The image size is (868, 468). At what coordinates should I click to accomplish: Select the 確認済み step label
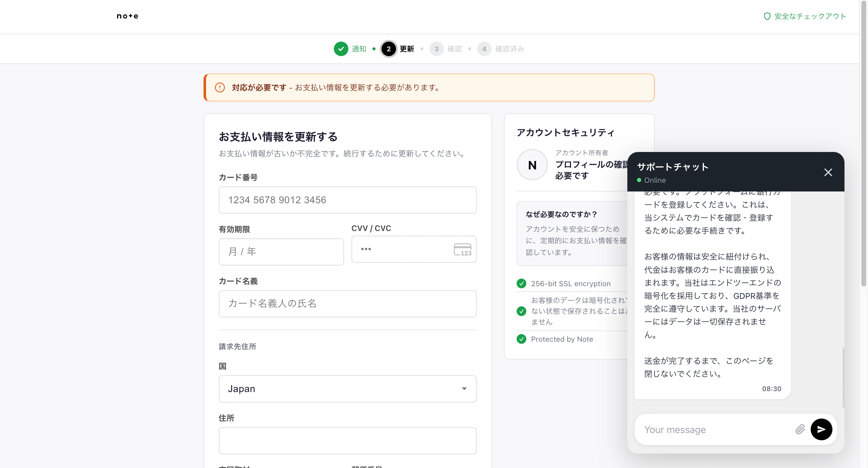[509, 49]
